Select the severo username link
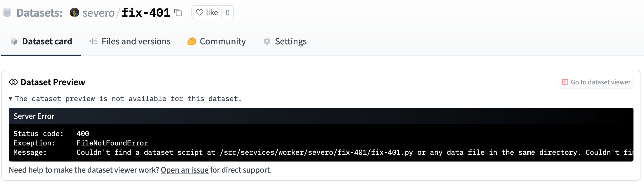The width and height of the screenshot is (644, 191). 99,12
